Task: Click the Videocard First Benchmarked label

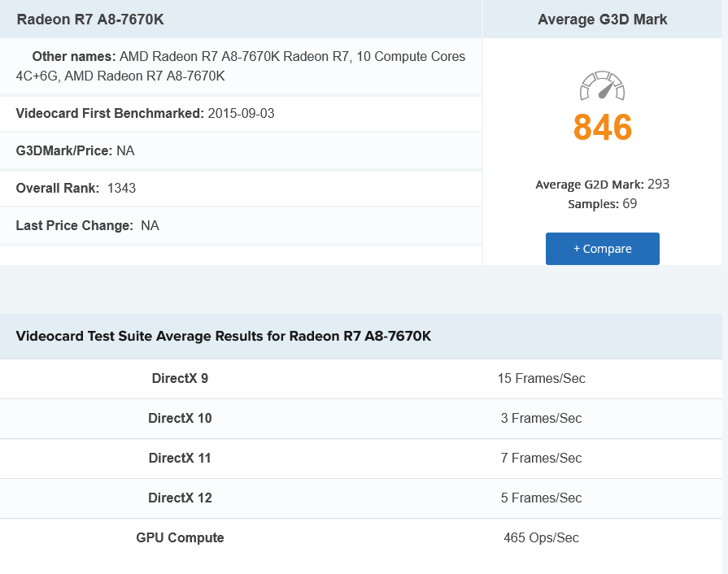Action: coord(110,114)
